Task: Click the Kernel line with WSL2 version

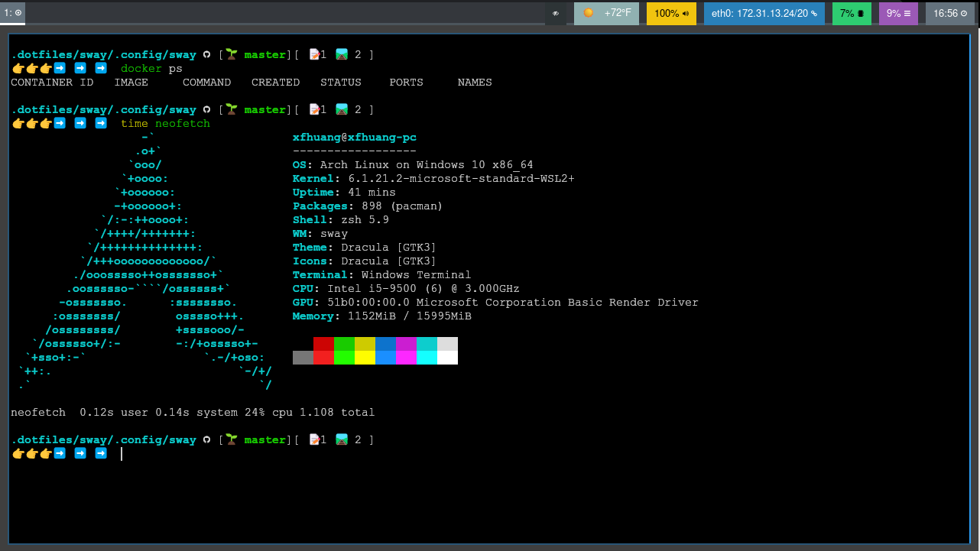Action: click(433, 179)
